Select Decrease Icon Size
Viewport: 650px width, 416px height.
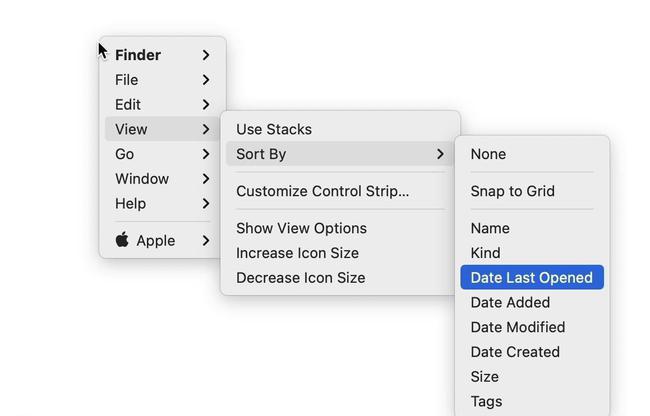click(300, 278)
